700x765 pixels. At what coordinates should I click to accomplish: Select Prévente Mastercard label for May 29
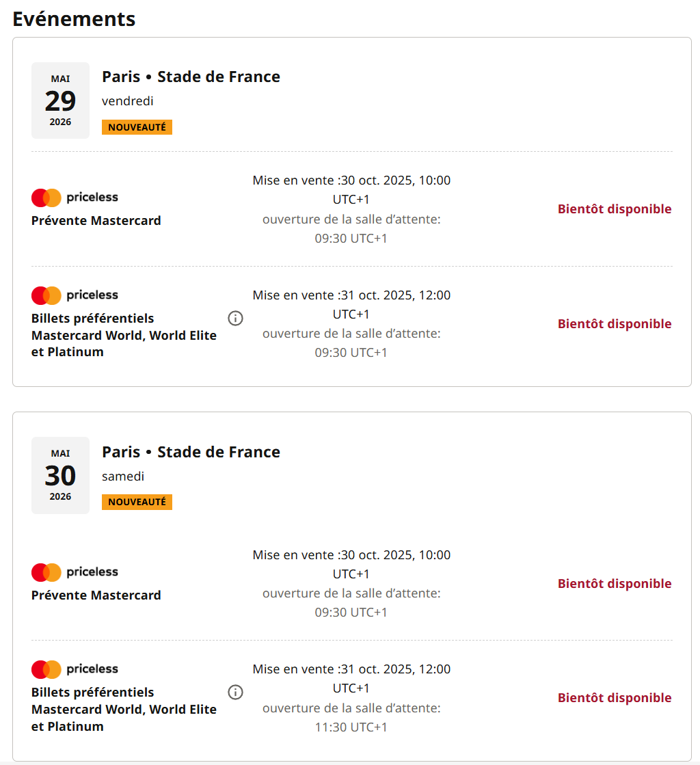click(x=96, y=221)
